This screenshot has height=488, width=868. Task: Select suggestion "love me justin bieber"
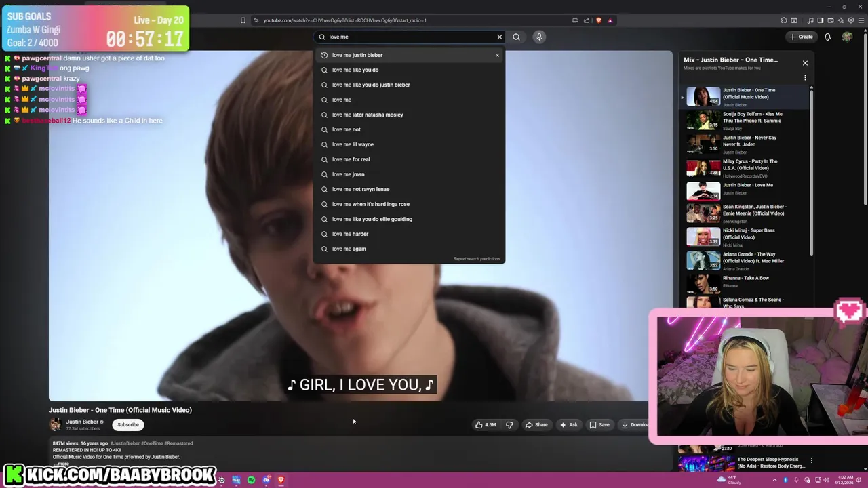coord(409,55)
